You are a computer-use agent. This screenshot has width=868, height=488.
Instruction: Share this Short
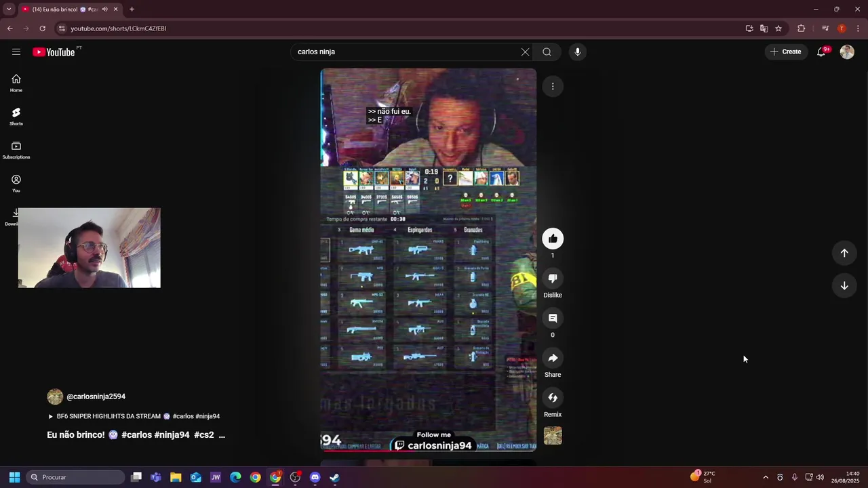tap(553, 358)
